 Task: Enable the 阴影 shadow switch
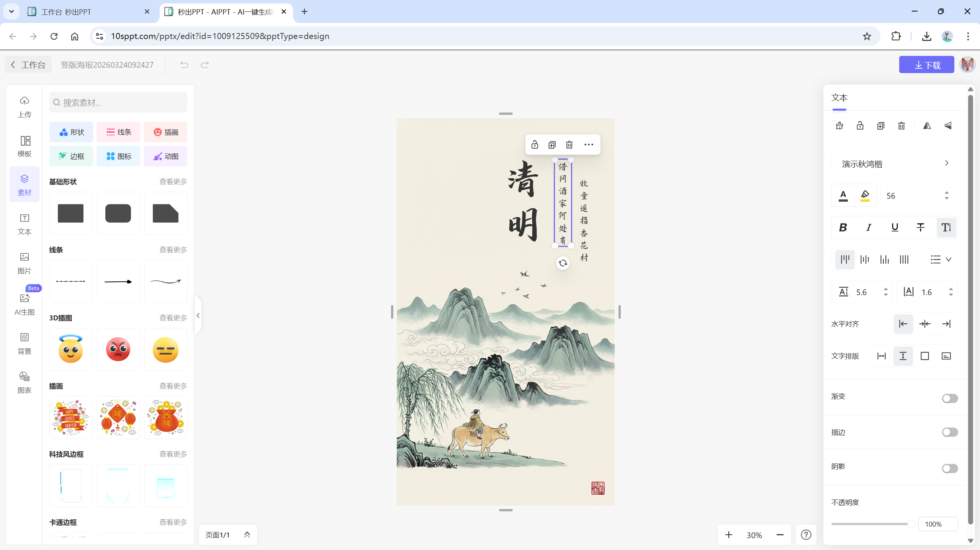point(950,468)
